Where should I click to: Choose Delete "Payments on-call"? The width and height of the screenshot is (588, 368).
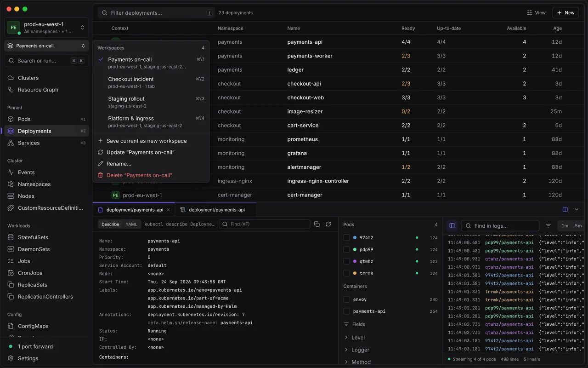pyautogui.click(x=151, y=175)
